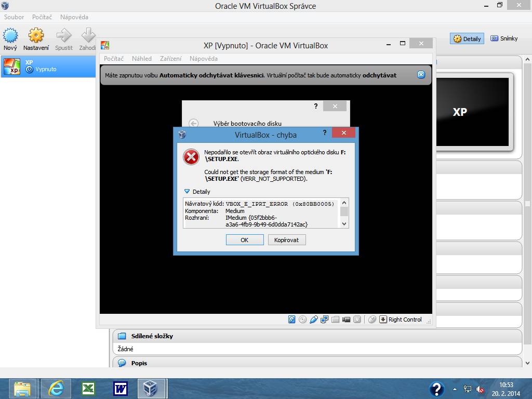
Task: Open Word from taskbar
Action: click(x=121, y=389)
